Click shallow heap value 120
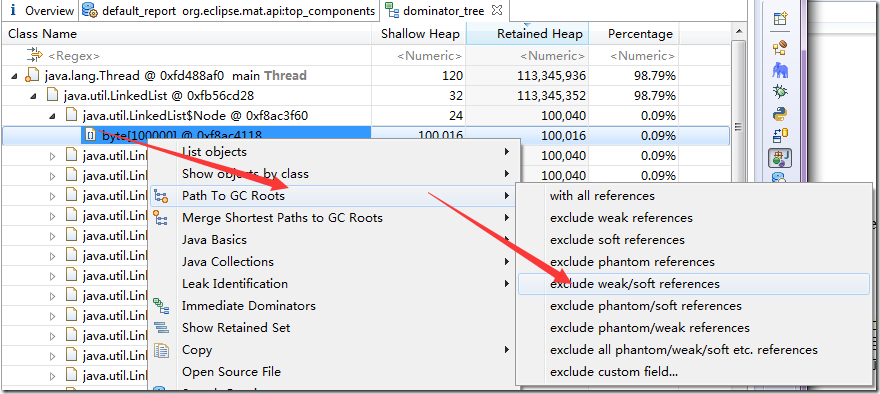 point(452,76)
